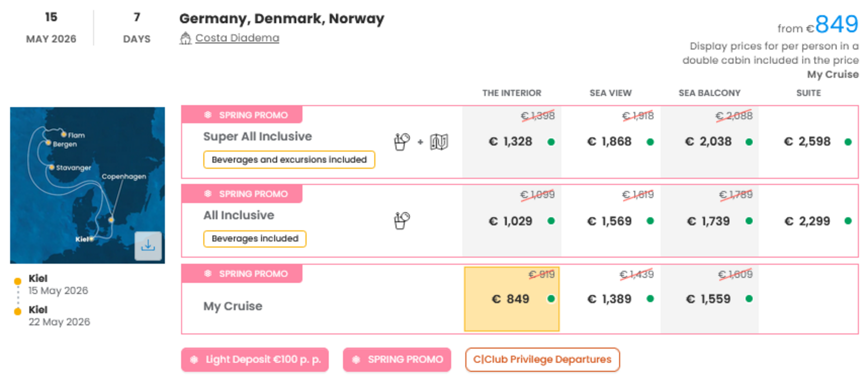Click the beverages icon in All Inclusive row
The image size is (868, 388).
point(401,221)
